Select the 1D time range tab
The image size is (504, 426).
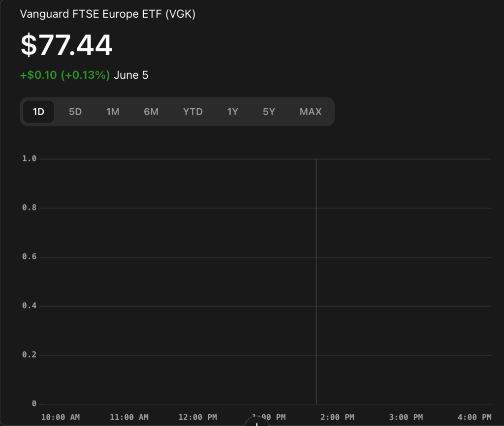(38, 112)
